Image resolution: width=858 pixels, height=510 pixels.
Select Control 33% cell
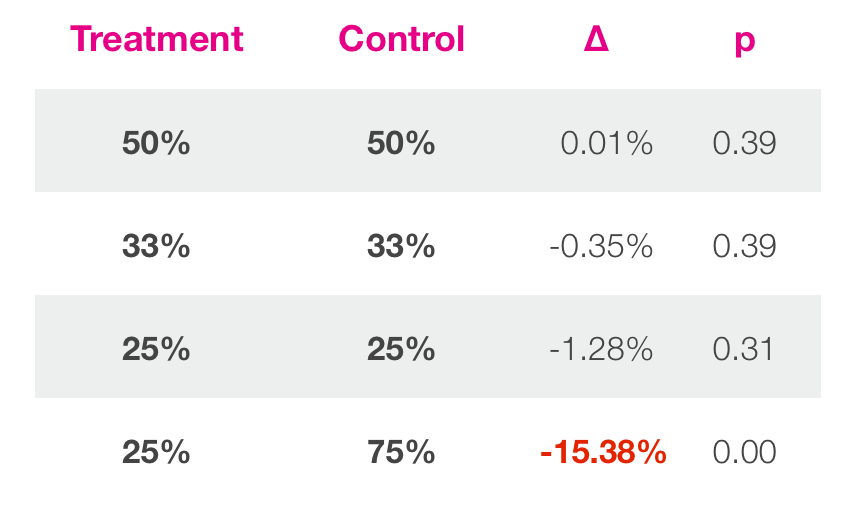pyautogui.click(x=401, y=246)
